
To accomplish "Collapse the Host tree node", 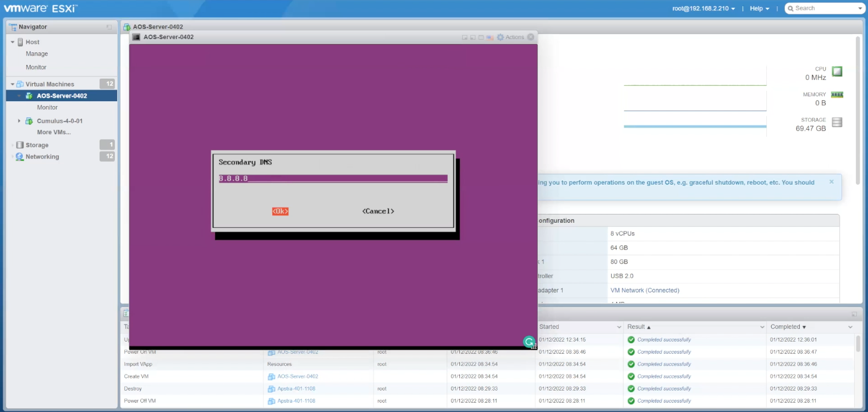I will click(13, 42).
